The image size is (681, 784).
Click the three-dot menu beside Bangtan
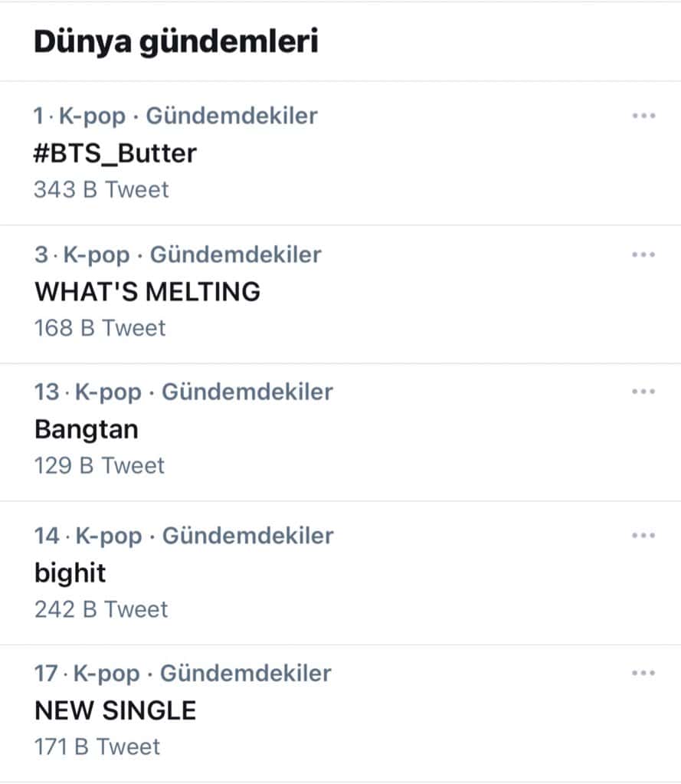[x=643, y=392]
